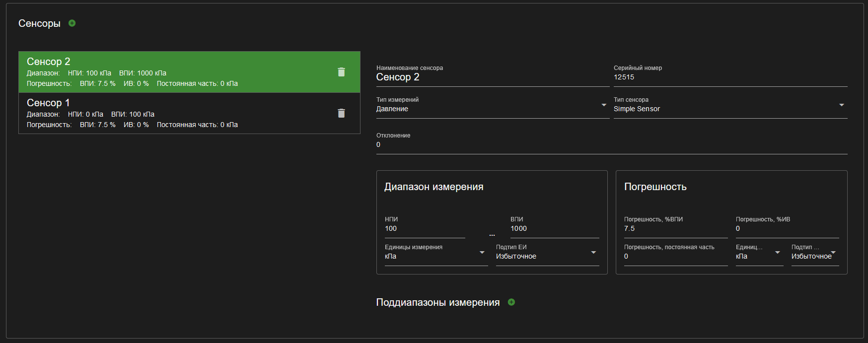Viewport: 868px width, 343px height.
Task: Open the Подтип dropdown in Погрешность panel
Action: [815, 253]
